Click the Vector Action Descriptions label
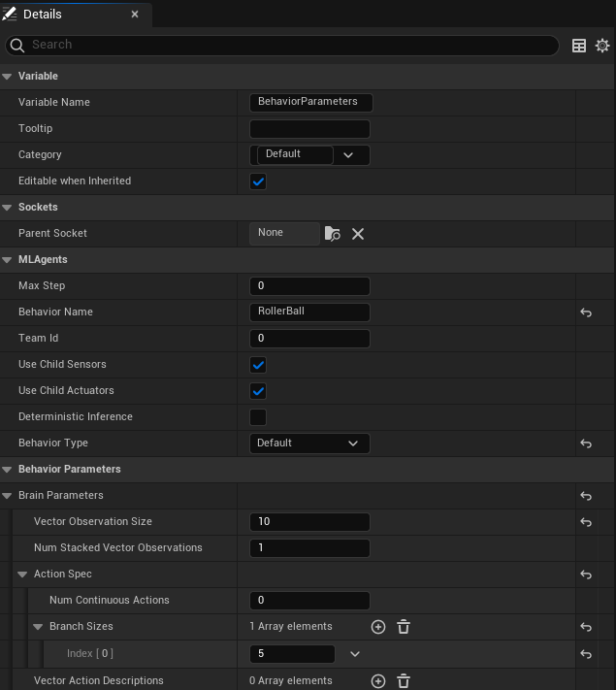The image size is (616, 690). coord(99,680)
